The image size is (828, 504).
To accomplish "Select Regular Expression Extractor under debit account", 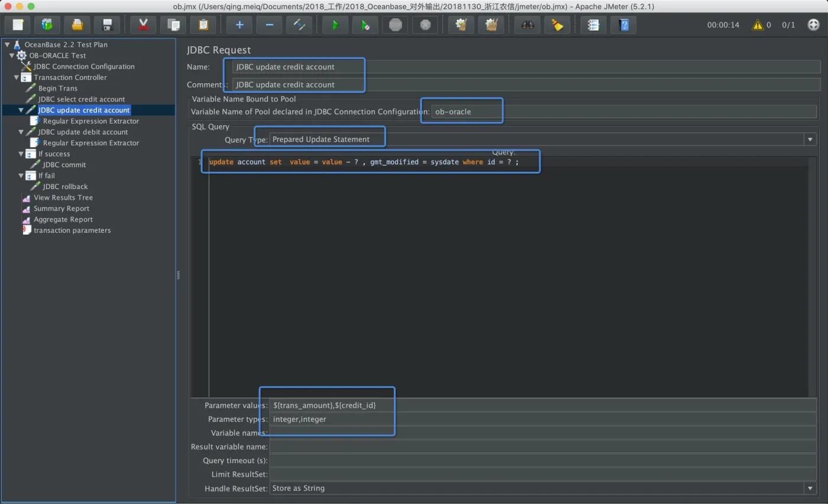I will pyautogui.click(x=91, y=143).
